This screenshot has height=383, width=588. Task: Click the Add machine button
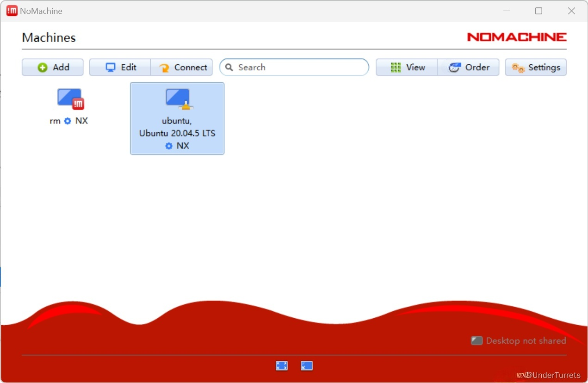[53, 68]
